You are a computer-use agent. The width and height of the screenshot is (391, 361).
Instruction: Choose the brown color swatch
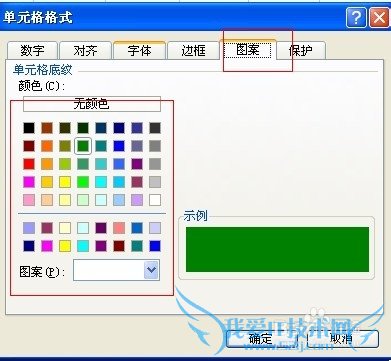point(47,128)
